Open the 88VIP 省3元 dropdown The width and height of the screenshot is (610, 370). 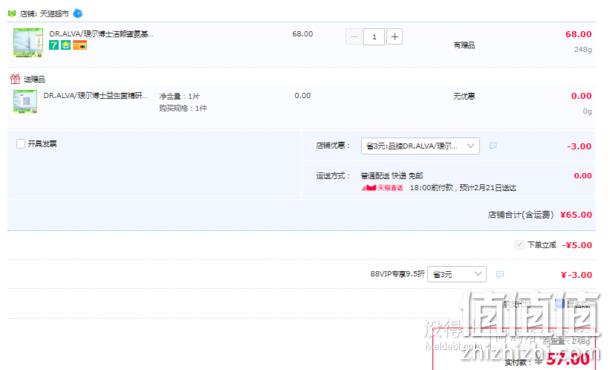point(457,274)
